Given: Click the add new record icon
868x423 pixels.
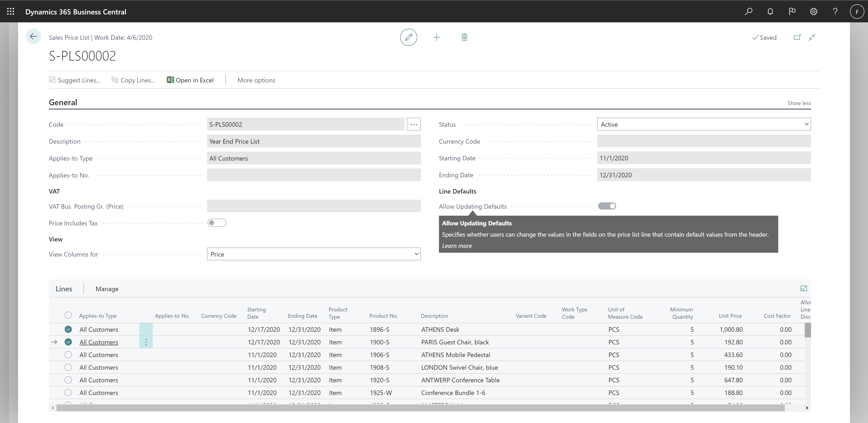Looking at the screenshot, I should 436,37.
